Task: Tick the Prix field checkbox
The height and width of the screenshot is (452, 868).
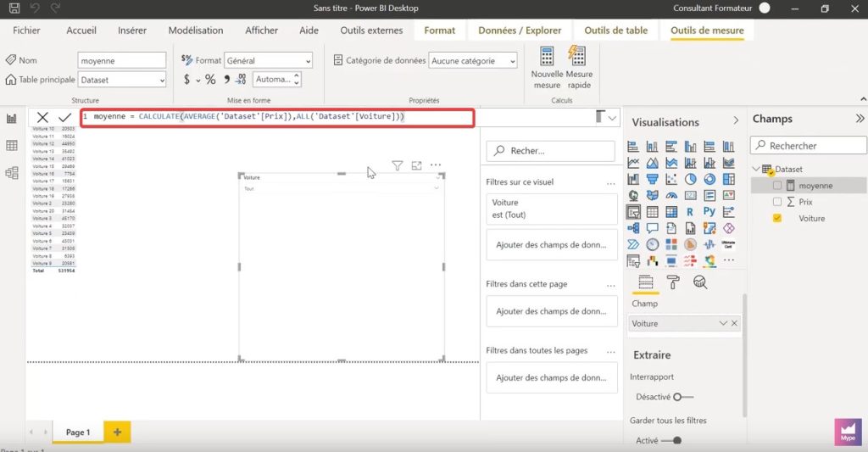Action: click(x=777, y=202)
